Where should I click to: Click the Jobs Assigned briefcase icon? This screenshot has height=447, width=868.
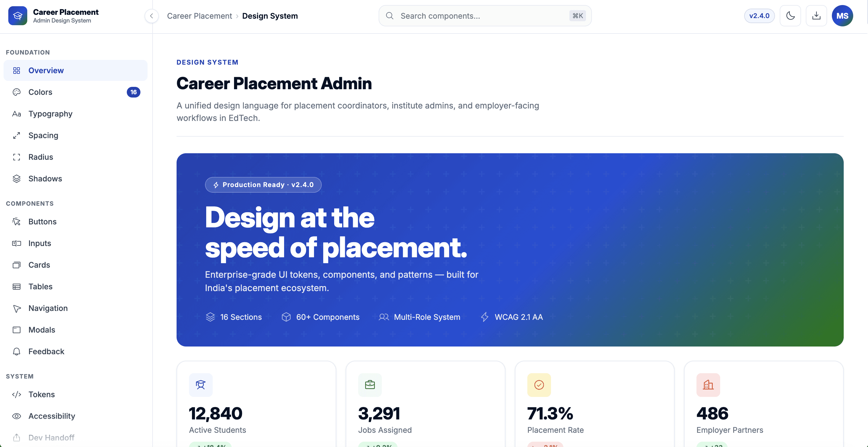pos(370,385)
